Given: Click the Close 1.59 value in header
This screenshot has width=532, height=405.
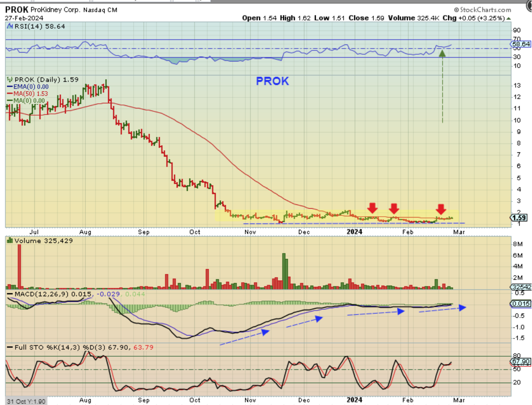Looking at the screenshot, I should pos(366,18).
